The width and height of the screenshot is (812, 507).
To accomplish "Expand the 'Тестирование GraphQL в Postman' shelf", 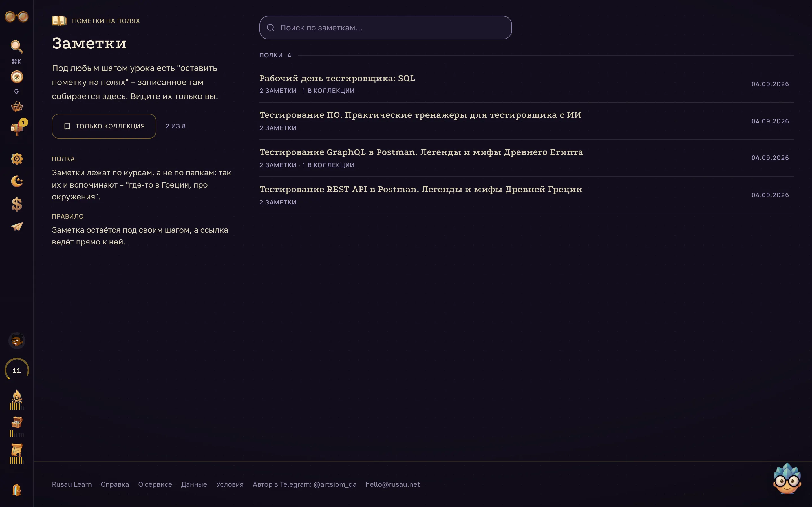I will click(526, 158).
